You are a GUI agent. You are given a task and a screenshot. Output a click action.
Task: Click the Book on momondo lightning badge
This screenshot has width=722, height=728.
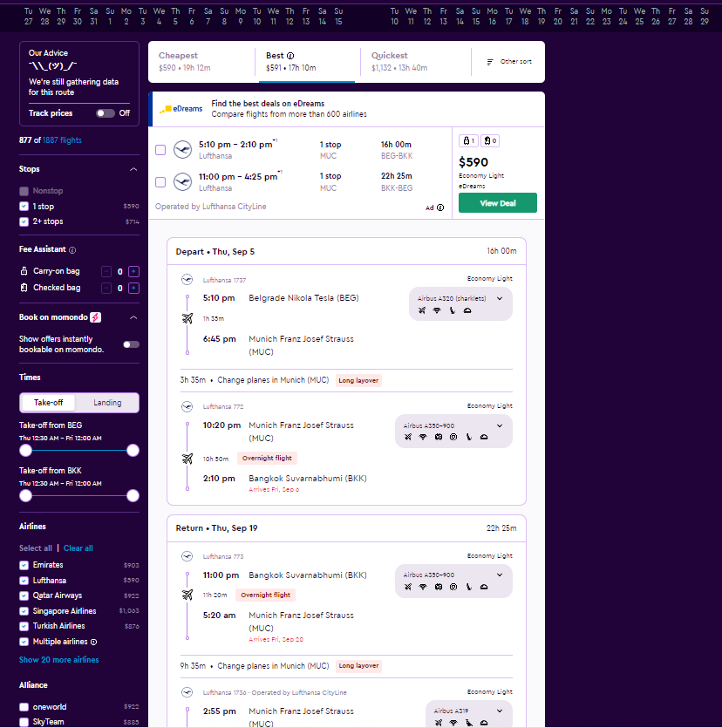tap(95, 317)
